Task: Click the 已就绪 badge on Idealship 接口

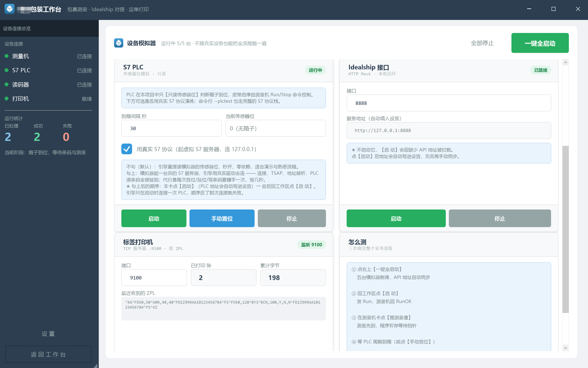Action: pyautogui.click(x=541, y=70)
